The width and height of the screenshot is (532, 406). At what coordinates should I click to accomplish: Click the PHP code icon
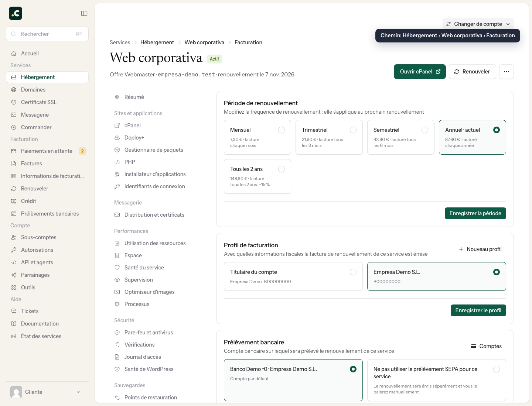coord(117,162)
